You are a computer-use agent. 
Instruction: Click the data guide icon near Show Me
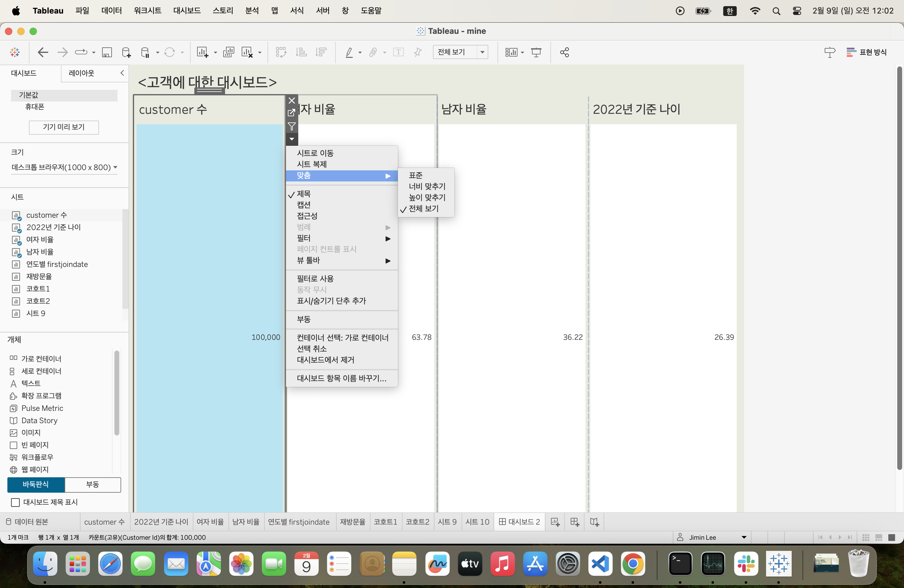(x=830, y=52)
